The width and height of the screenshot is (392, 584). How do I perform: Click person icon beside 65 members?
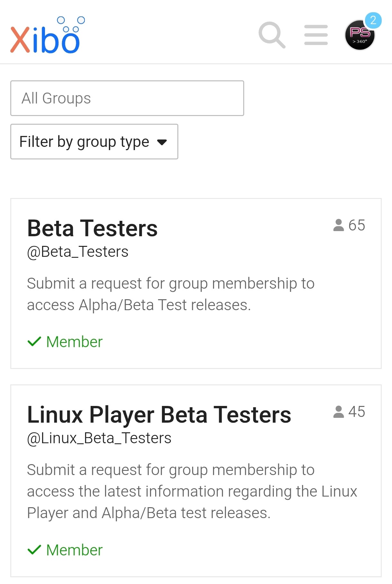339,225
